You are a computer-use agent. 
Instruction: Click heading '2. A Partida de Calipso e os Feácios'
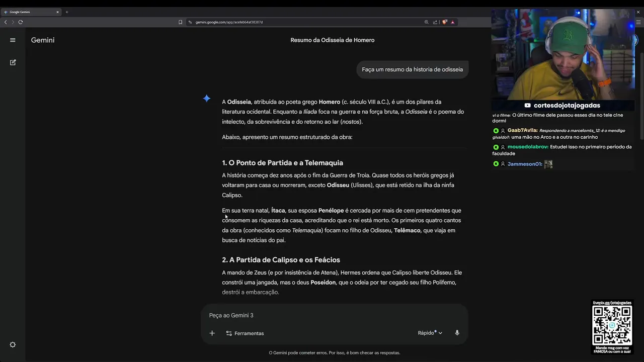pos(281,260)
